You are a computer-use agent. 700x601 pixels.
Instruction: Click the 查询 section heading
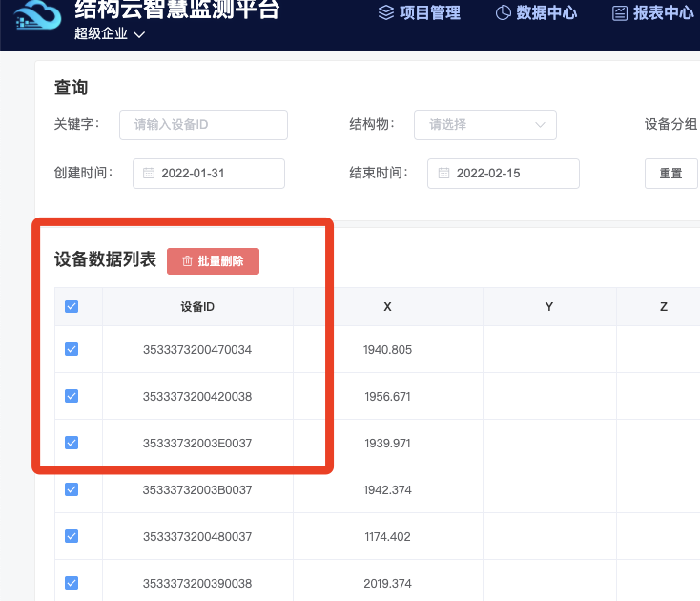pyautogui.click(x=71, y=87)
